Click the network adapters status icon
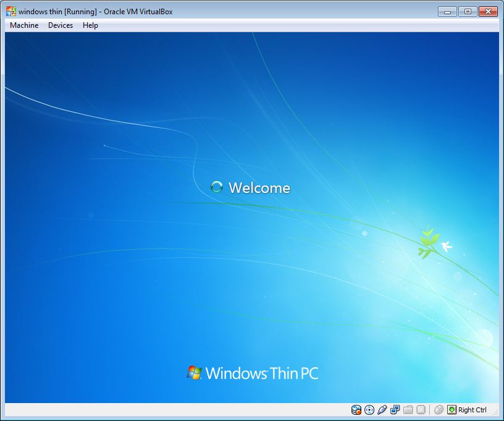Screen dimensions: 504x421 [395, 410]
